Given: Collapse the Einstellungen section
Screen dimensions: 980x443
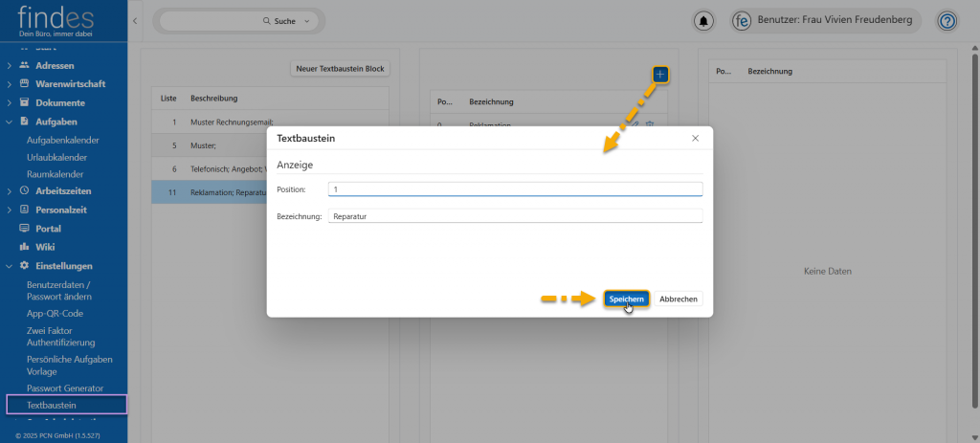Looking at the screenshot, I should pos(10,265).
